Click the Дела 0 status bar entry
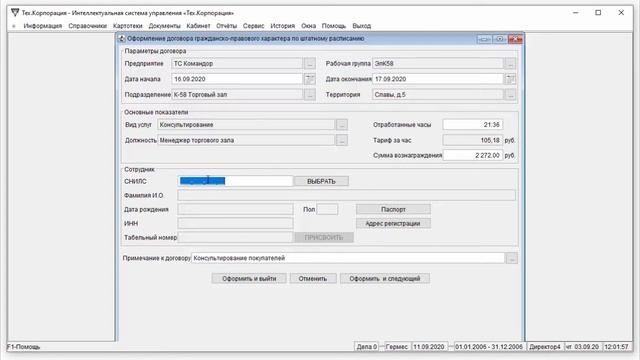640x360 pixels. click(367, 347)
